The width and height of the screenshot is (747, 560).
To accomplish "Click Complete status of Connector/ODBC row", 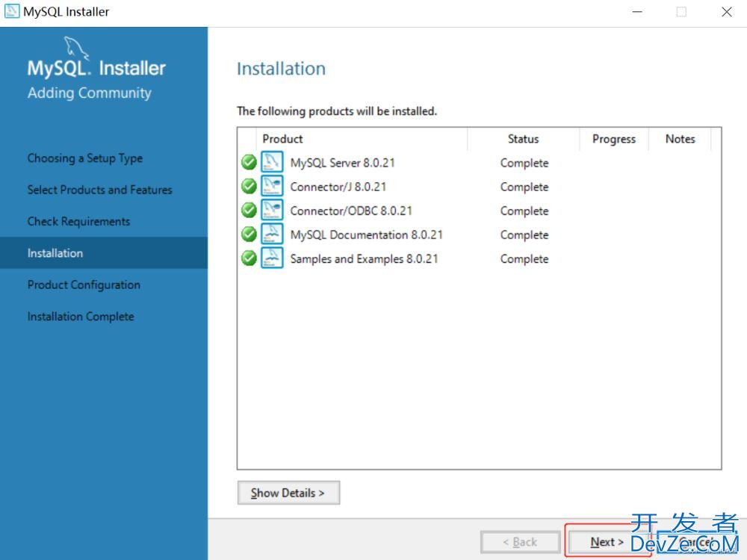I will point(524,211).
